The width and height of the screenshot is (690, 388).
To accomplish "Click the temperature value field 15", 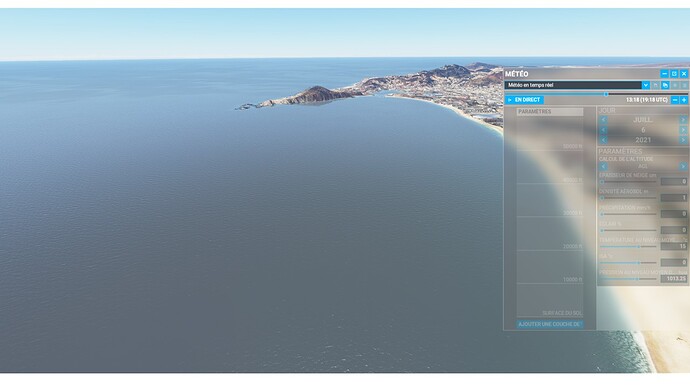I will click(673, 246).
